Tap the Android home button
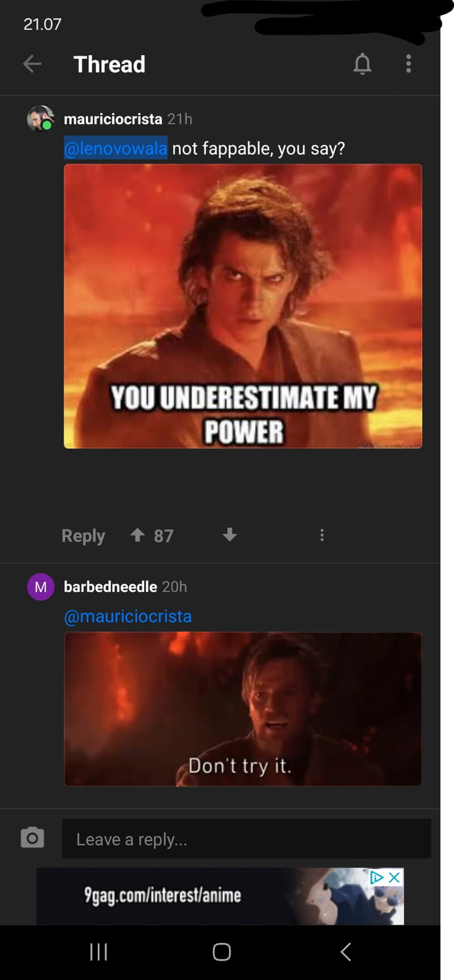454x980 pixels. [x=222, y=952]
